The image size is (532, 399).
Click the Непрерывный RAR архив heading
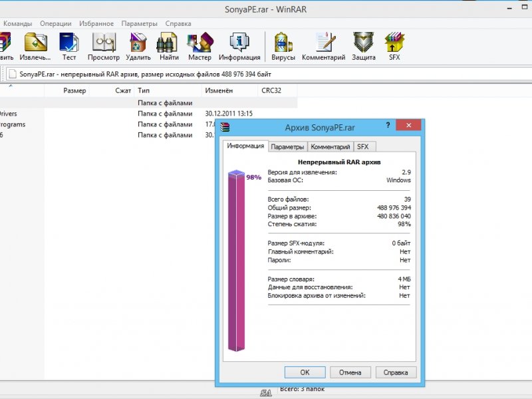(339, 162)
